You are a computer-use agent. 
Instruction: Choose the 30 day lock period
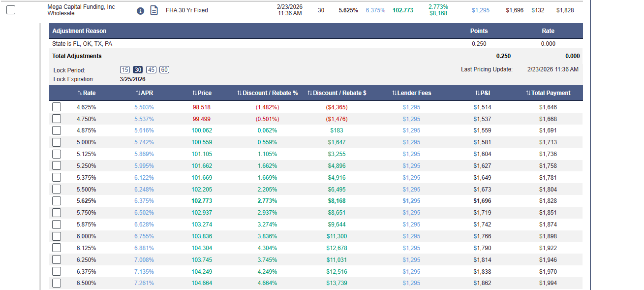(138, 70)
